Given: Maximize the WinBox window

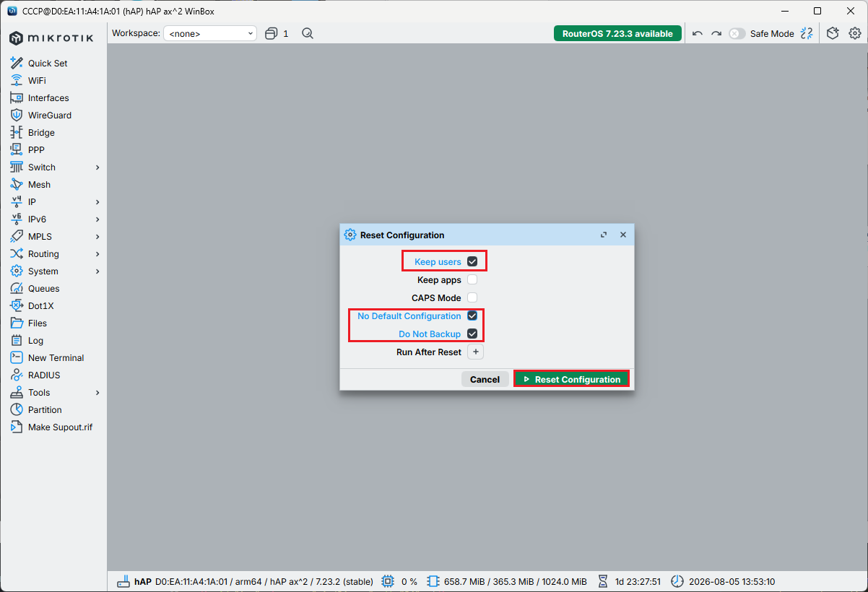Looking at the screenshot, I should (817, 11).
